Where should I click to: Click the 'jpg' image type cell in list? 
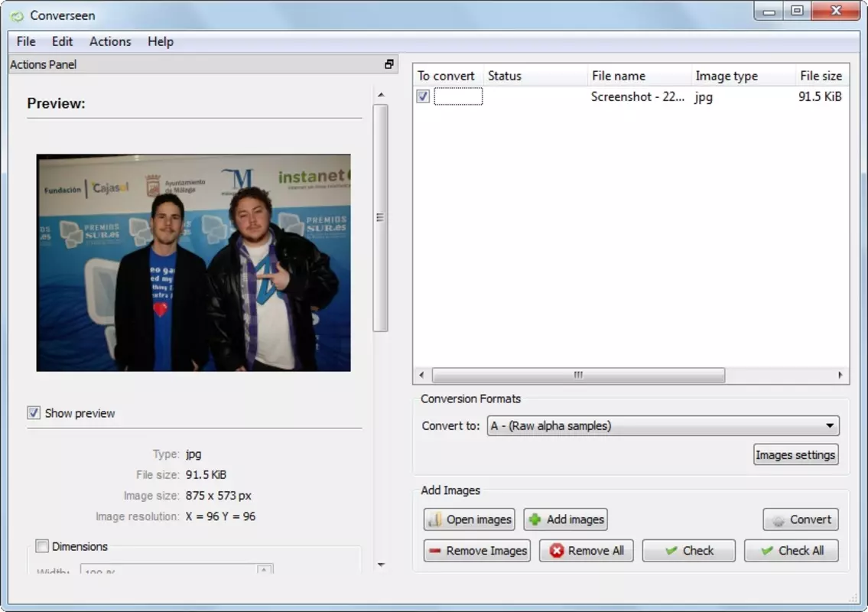pos(704,97)
